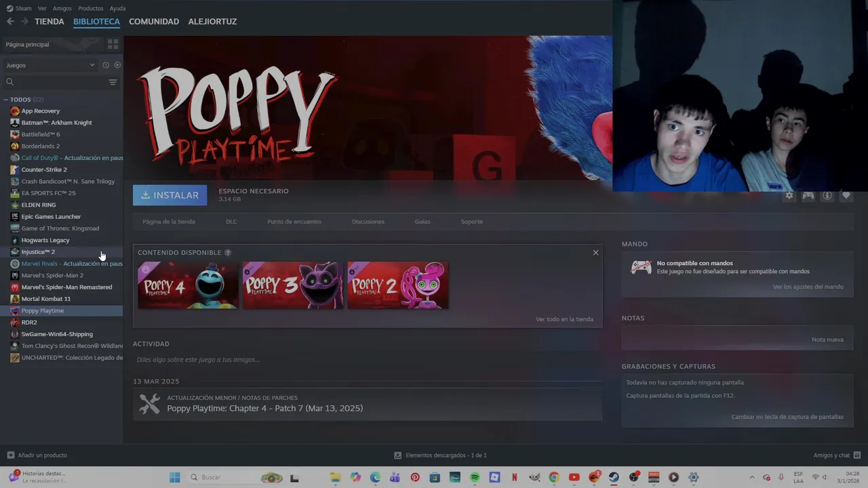Image resolution: width=868 pixels, height=488 pixels.
Task: Click Ver todo en la tienda
Action: 564,319
